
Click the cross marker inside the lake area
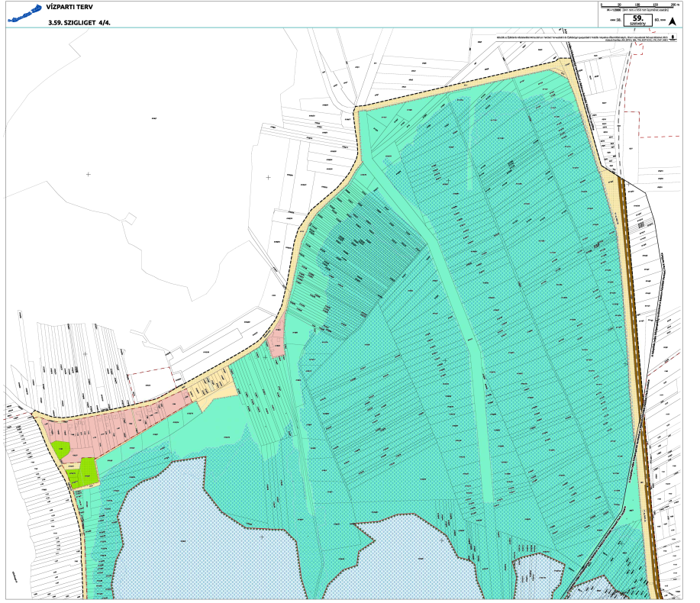262,537
